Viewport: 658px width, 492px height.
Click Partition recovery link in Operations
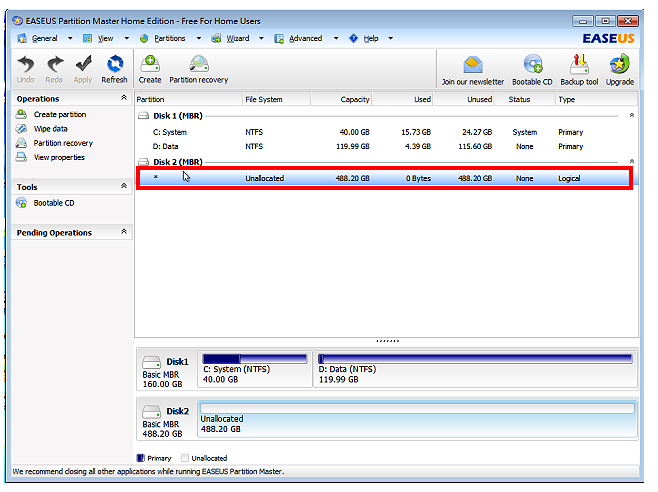click(x=63, y=143)
